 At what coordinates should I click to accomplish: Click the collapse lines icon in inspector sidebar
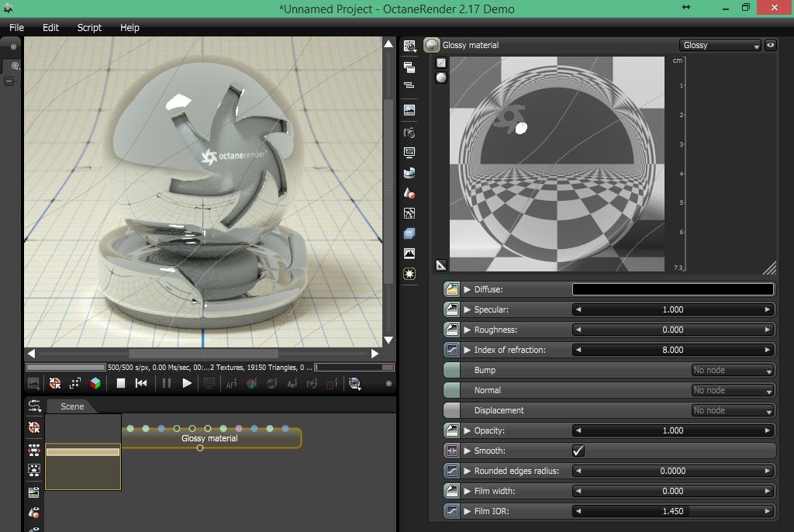coord(409,85)
